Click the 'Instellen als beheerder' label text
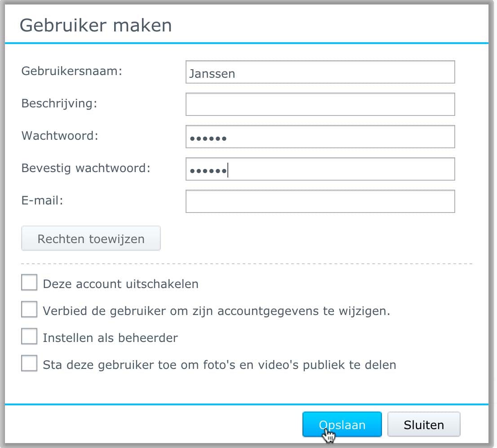The height and width of the screenshot is (448, 497). pos(111,338)
